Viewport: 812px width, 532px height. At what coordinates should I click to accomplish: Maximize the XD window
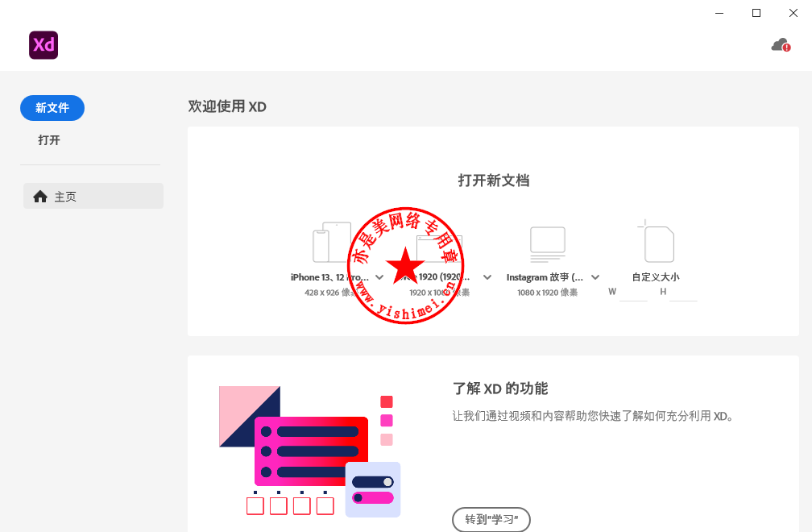(756, 13)
